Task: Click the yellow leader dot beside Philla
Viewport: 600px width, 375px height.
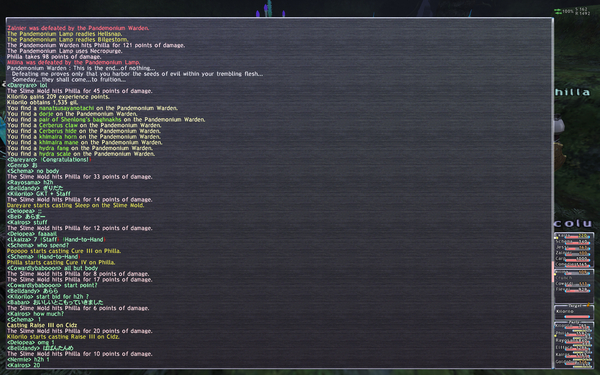Action: click(x=556, y=336)
